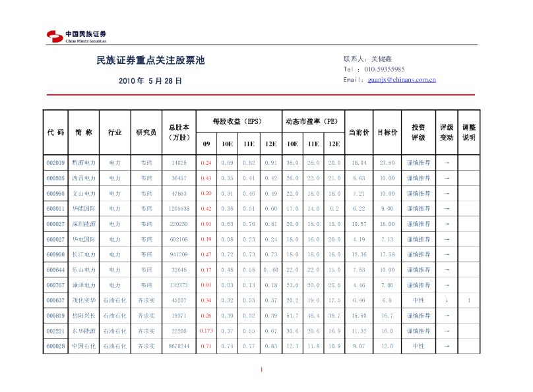The height and width of the screenshot is (392, 533).
Task: Click the rating change arrow for 黔源电力
Action: point(447,163)
